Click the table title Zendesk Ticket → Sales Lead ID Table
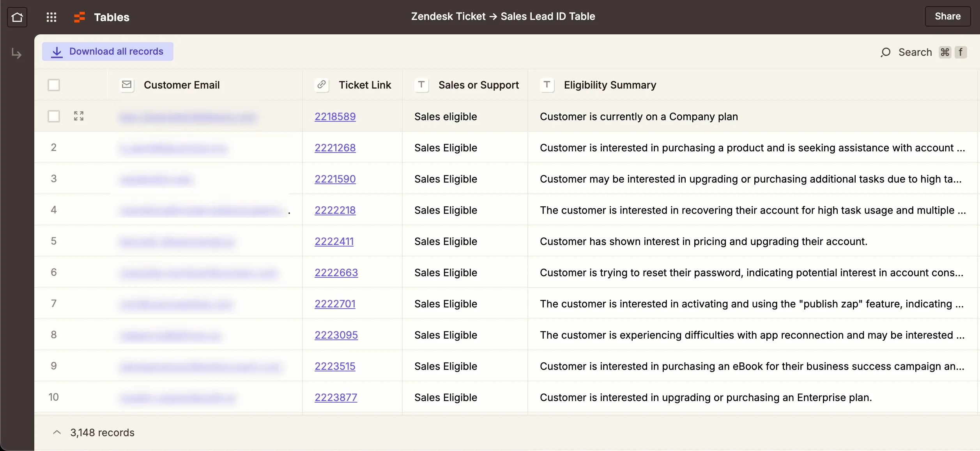The height and width of the screenshot is (451, 980). [503, 16]
